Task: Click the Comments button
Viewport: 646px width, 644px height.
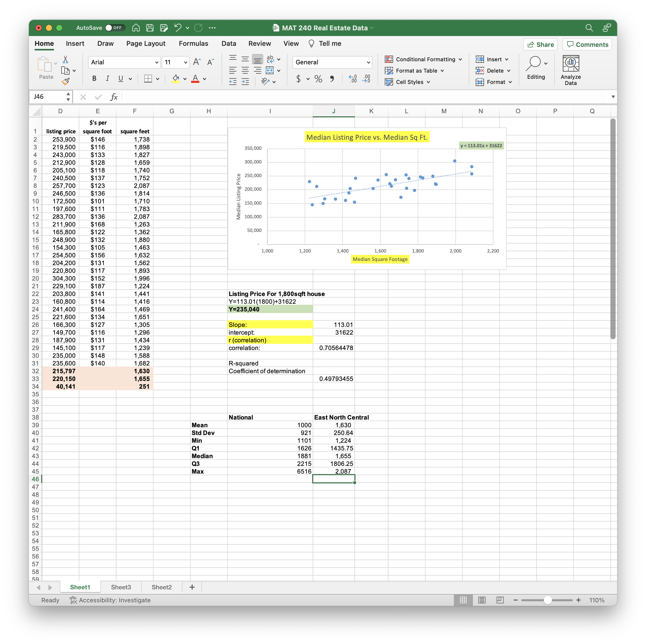Action: [x=587, y=45]
